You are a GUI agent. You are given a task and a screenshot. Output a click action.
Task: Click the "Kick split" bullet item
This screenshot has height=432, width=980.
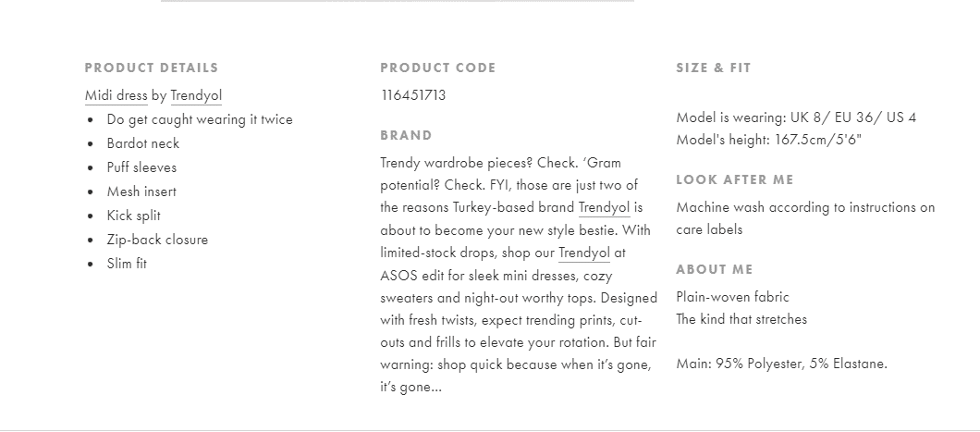(x=134, y=216)
